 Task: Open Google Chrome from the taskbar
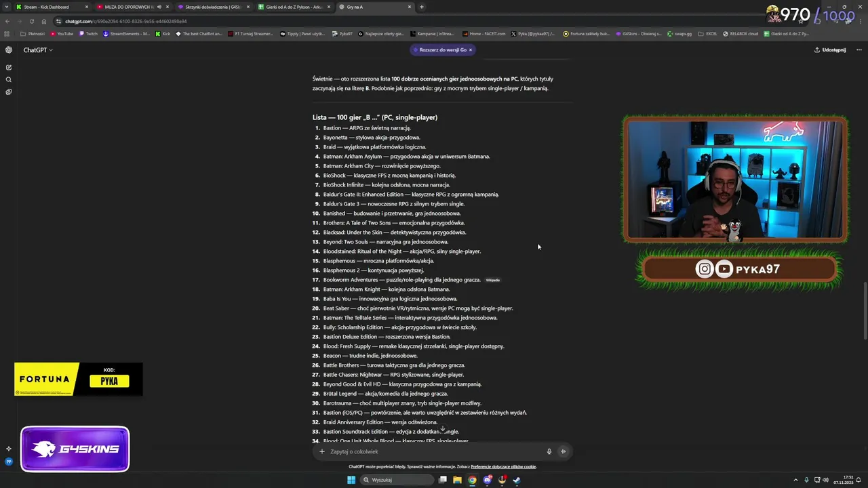(472, 480)
